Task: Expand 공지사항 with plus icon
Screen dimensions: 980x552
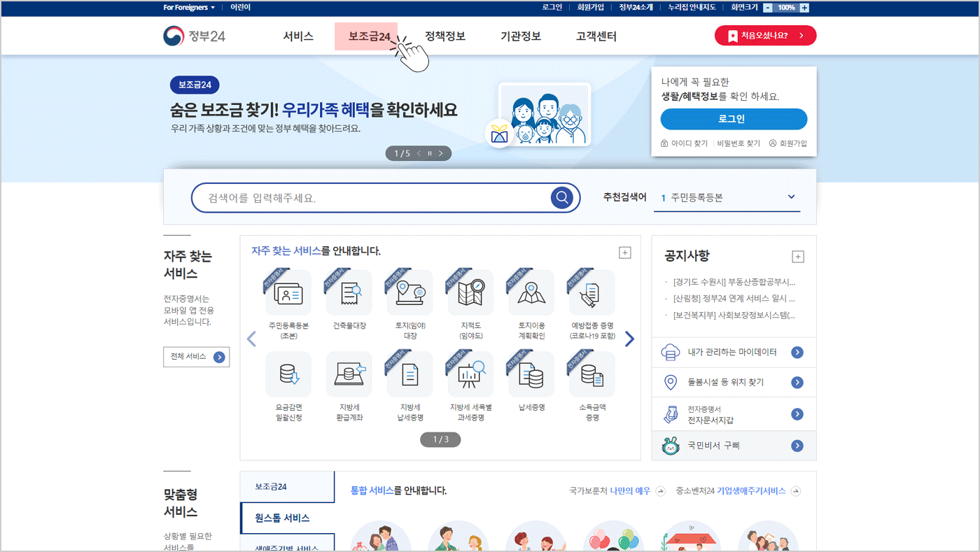Action: [x=798, y=257]
